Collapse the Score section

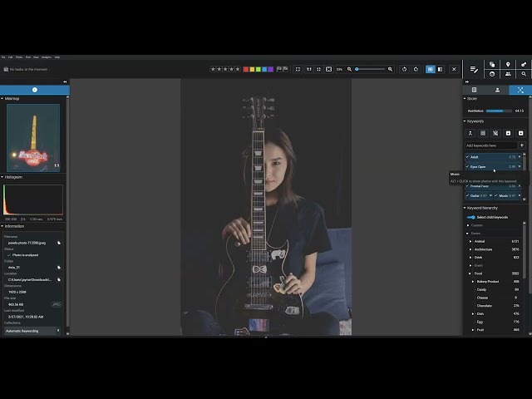click(x=465, y=99)
